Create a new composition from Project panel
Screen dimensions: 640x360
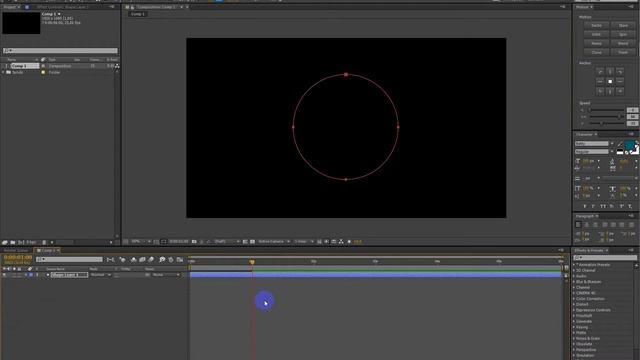(20, 242)
